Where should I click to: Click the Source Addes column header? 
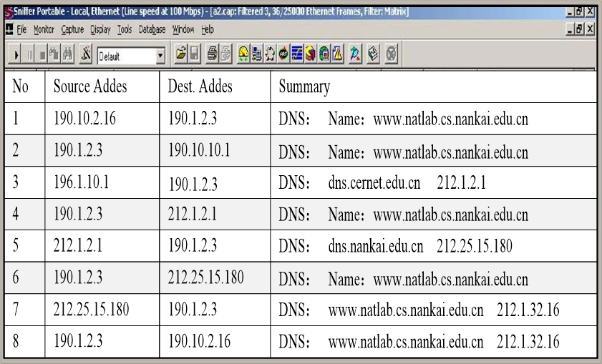pos(102,87)
